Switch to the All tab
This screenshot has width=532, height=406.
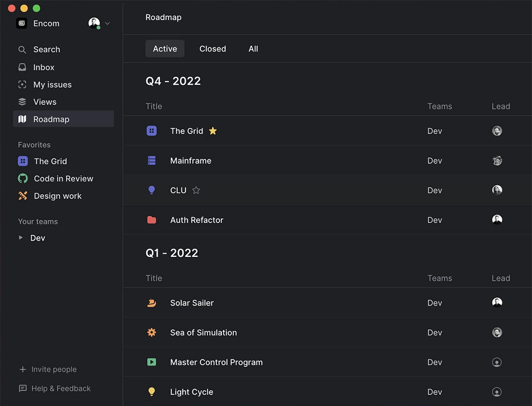coord(253,48)
